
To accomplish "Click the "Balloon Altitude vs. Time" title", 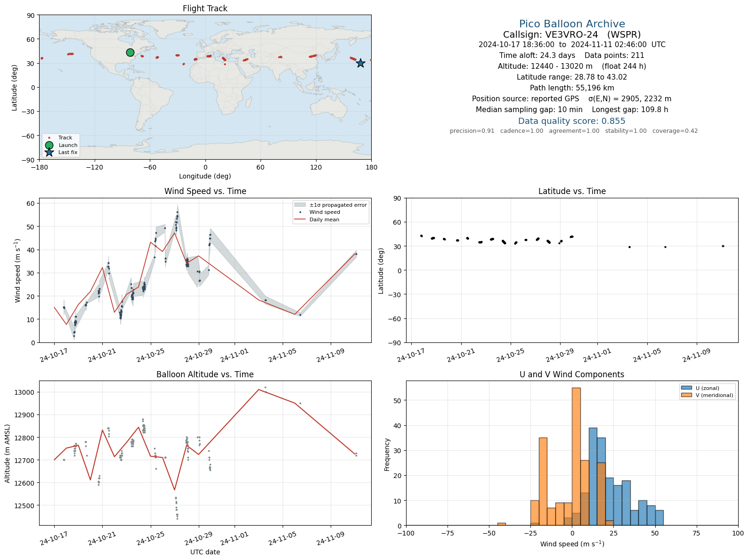I will 205,374.
